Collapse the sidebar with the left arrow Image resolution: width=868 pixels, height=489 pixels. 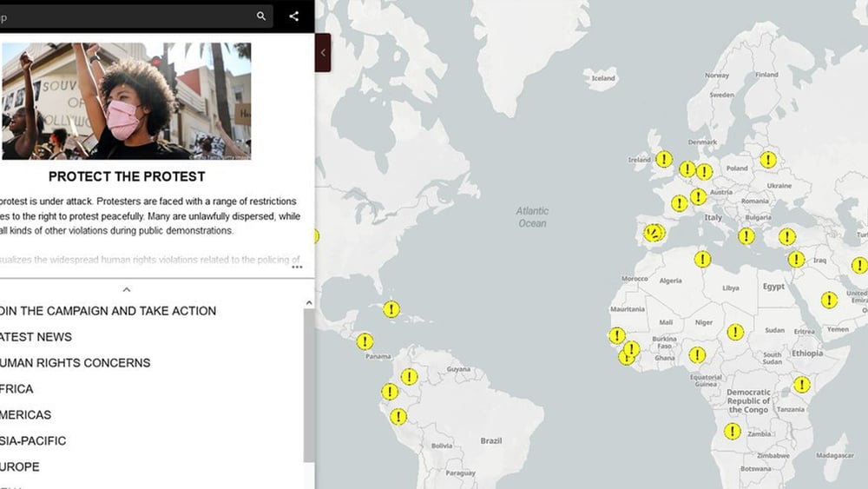[x=323, y=53]
